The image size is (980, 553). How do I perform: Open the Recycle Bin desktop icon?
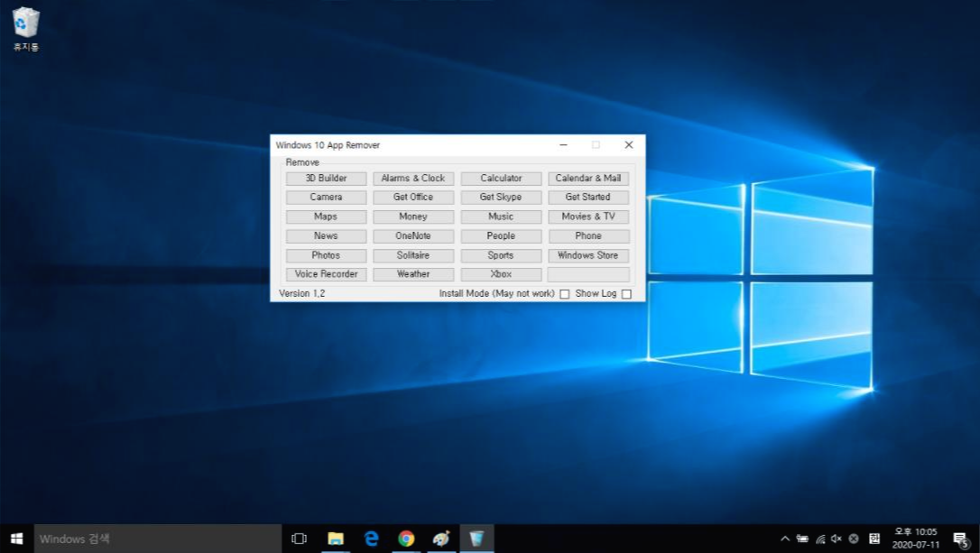tap(25, 29)
